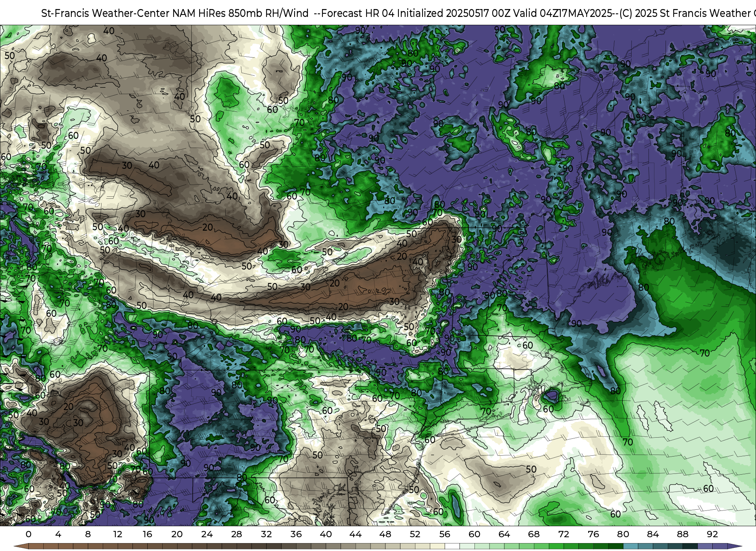The image size is (756, 551).
Task: Click the colorbar tick label '48'
Action: 385,534
